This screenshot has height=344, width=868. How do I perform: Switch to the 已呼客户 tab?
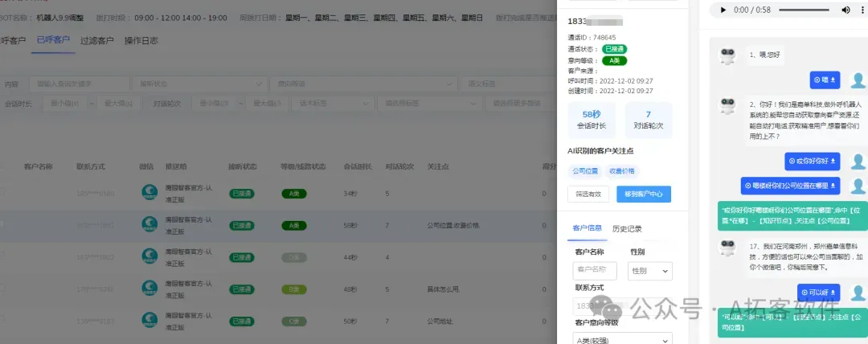click(53, 40)
